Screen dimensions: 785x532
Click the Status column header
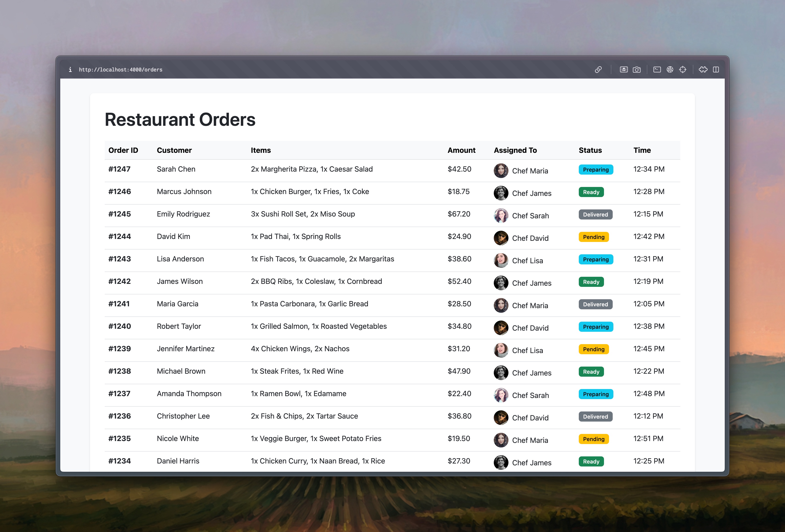[590, 150]
